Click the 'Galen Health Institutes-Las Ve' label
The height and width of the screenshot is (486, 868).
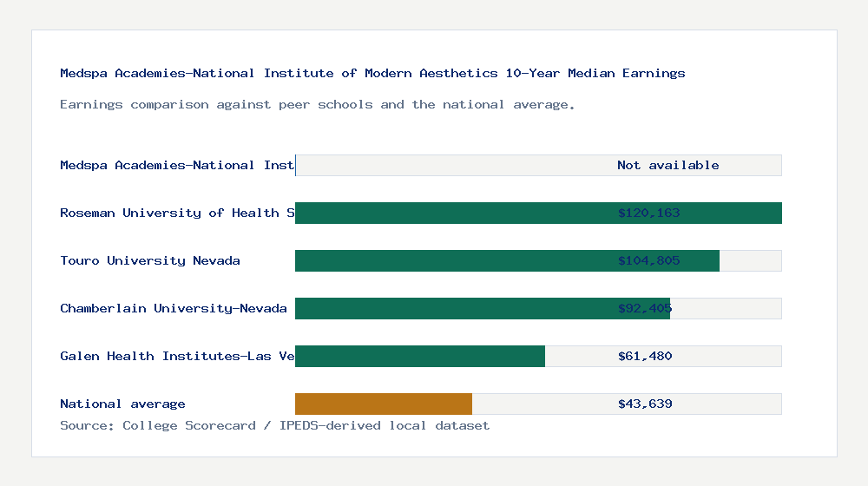(177, 356)
